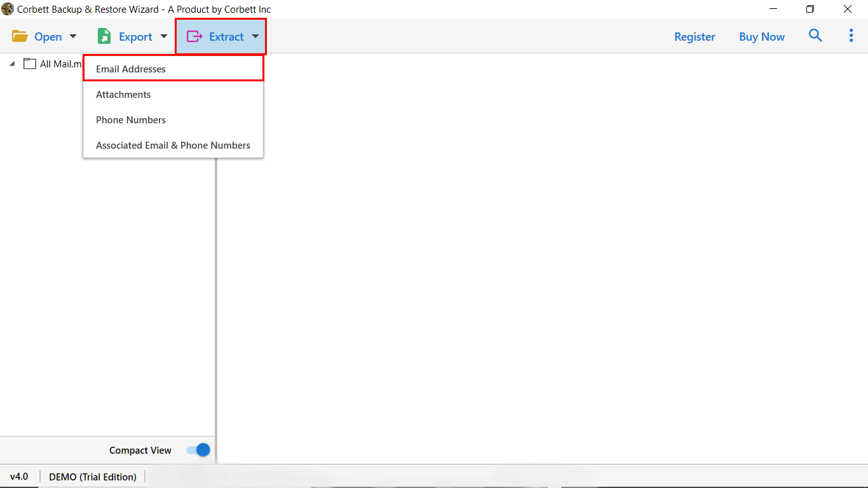
Task: Click the pink Extract icon
Action: (x=193, y=36)
